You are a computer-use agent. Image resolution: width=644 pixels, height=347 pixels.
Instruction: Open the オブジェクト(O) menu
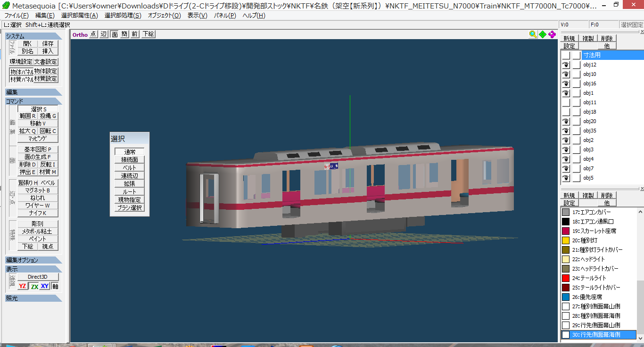[x=164, y=16]
